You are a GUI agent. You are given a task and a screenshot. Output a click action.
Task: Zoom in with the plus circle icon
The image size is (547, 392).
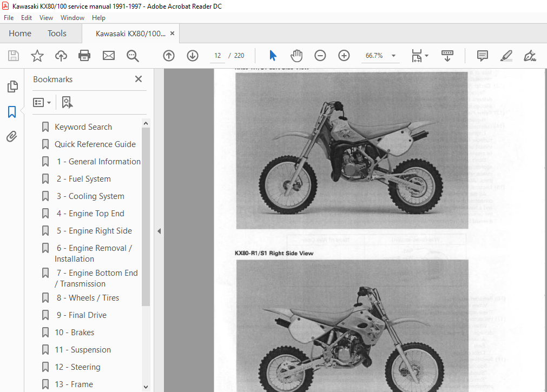[344, 56]
